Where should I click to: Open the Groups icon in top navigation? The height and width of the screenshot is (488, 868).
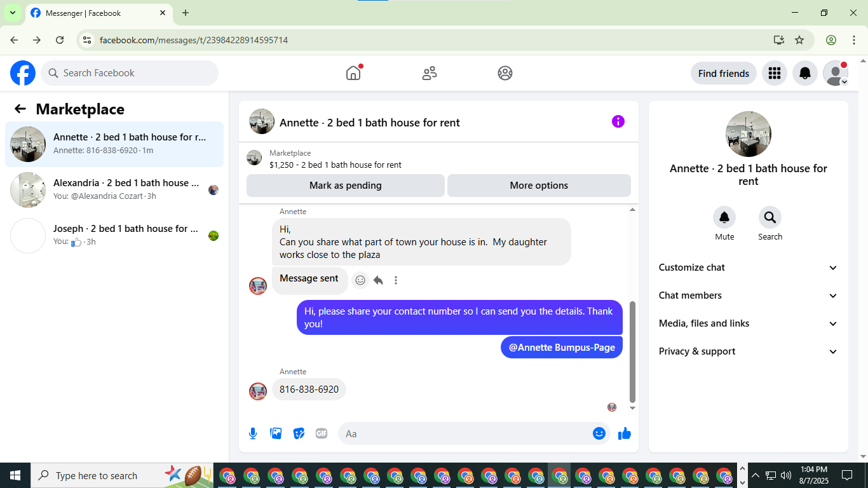coord(505,73)
